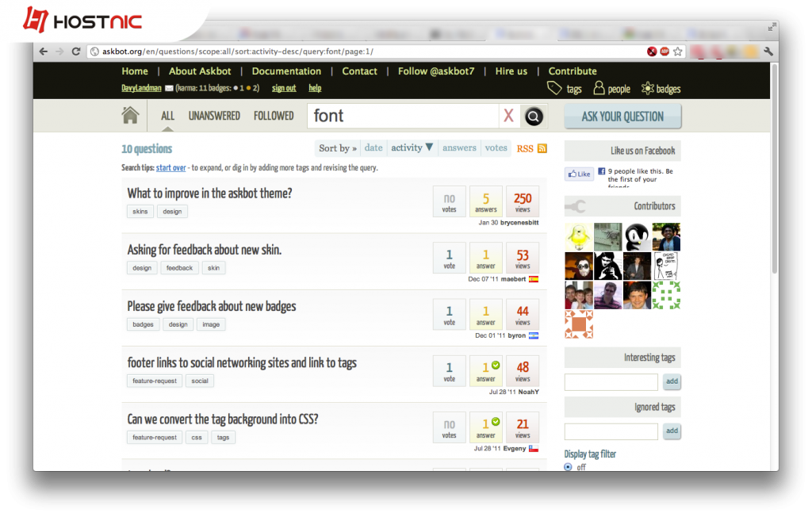Open messages envelope next to DavyLandman

[169, 89]
